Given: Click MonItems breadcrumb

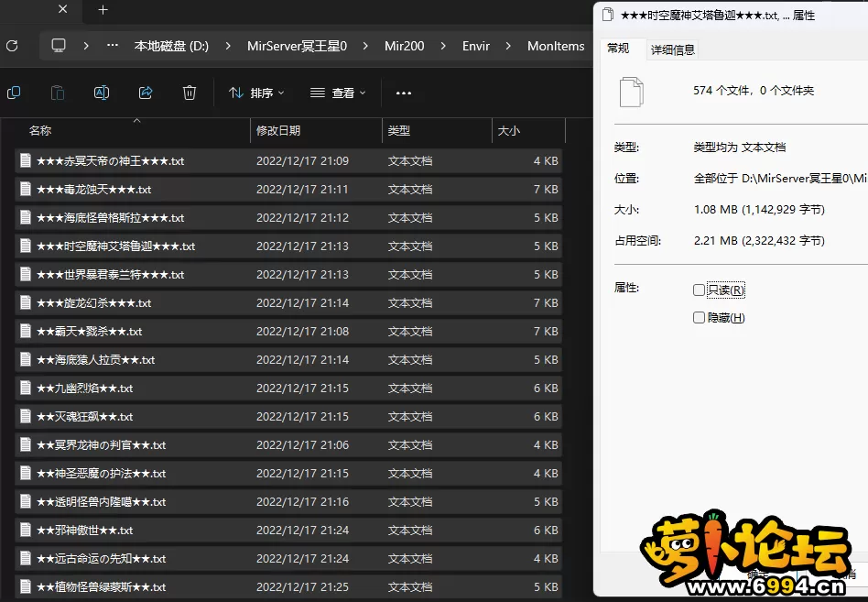Looking at the screenshot, I should click(556, 46).
